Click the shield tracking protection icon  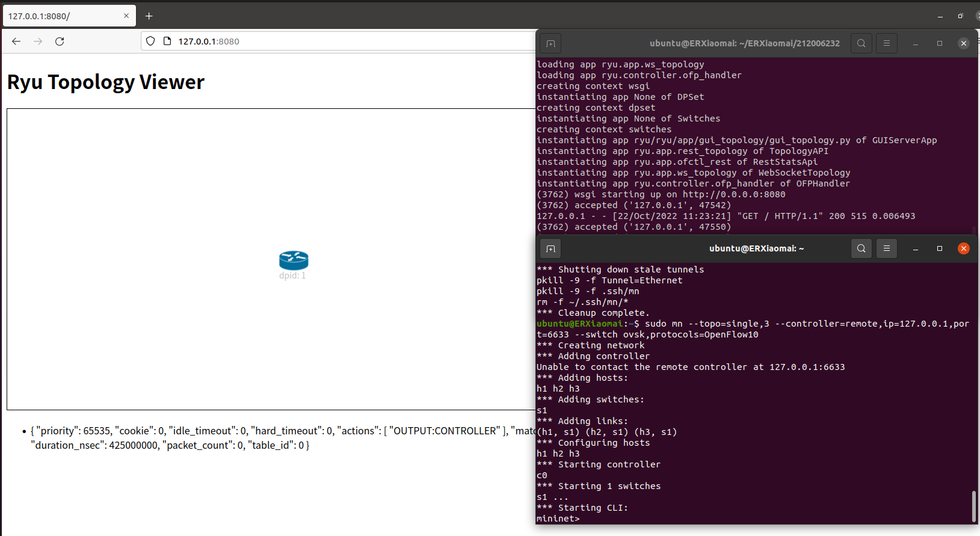(x=150, y=41)
